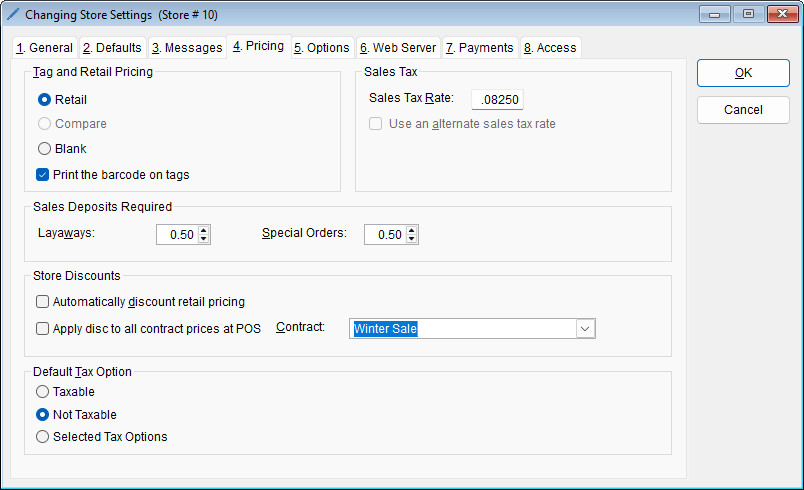804x490 pixels.
Task: Maximize the Store Settings window
Action: [x=746, y=15]
